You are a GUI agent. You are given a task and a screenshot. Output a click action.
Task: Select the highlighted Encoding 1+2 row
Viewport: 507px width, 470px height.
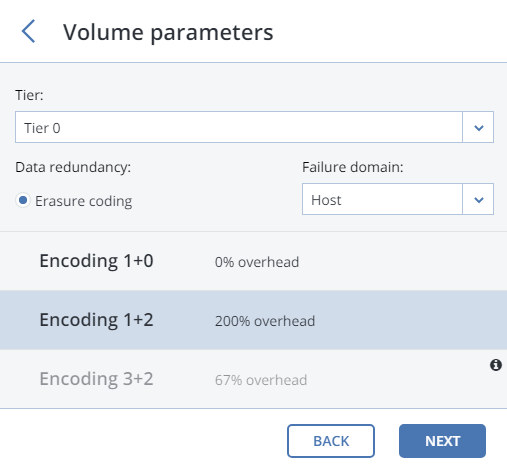(x=253, y=320)
